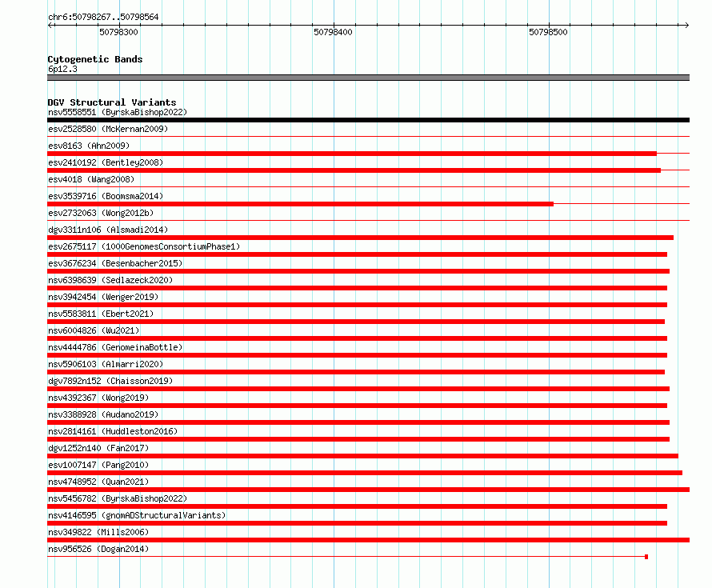712x588 pixels.
Task: Click the chr6:50798267..50798564 region label
Action: click(x=103, y=17)
